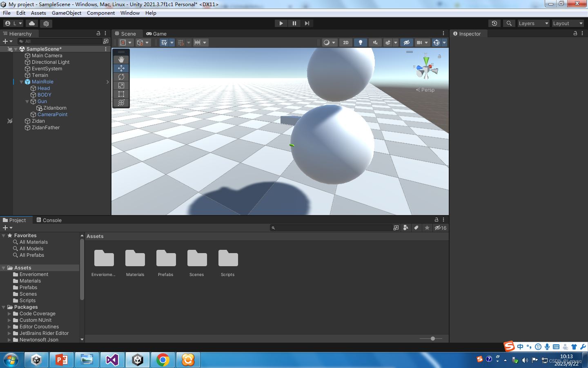Open the Layout dropdown
This screenshot has width=588, height=368.
coord(568,23)
